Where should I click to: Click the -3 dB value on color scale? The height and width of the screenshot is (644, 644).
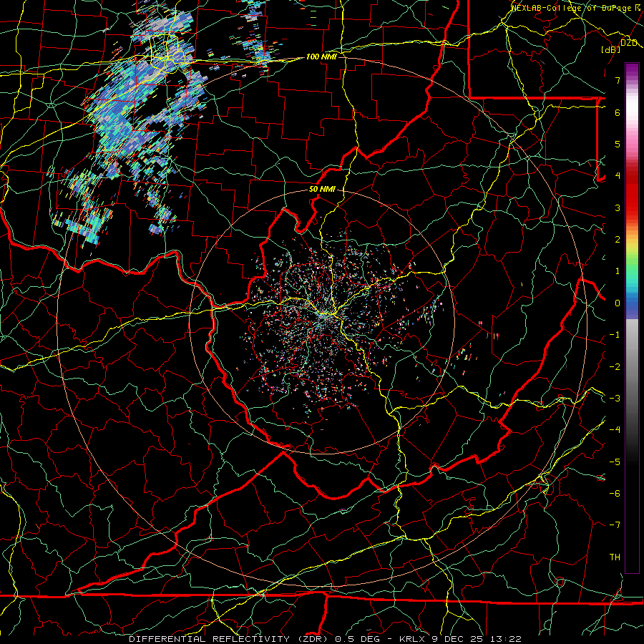[615, 399]
